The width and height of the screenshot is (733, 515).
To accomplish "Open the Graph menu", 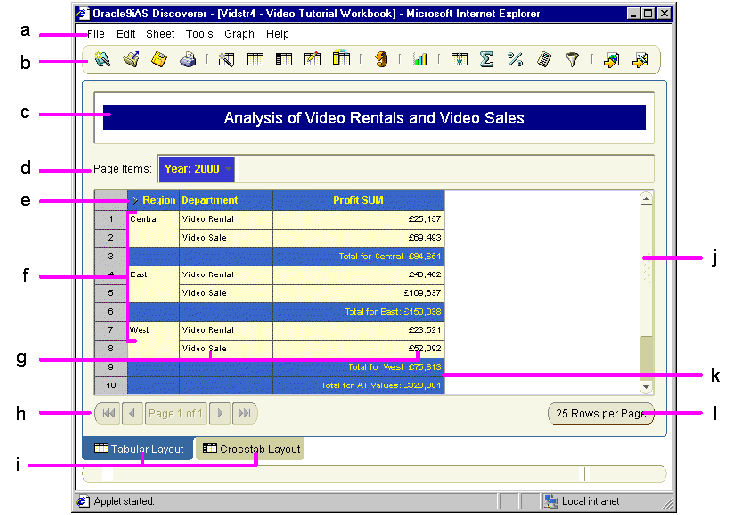I will point(239,34).
